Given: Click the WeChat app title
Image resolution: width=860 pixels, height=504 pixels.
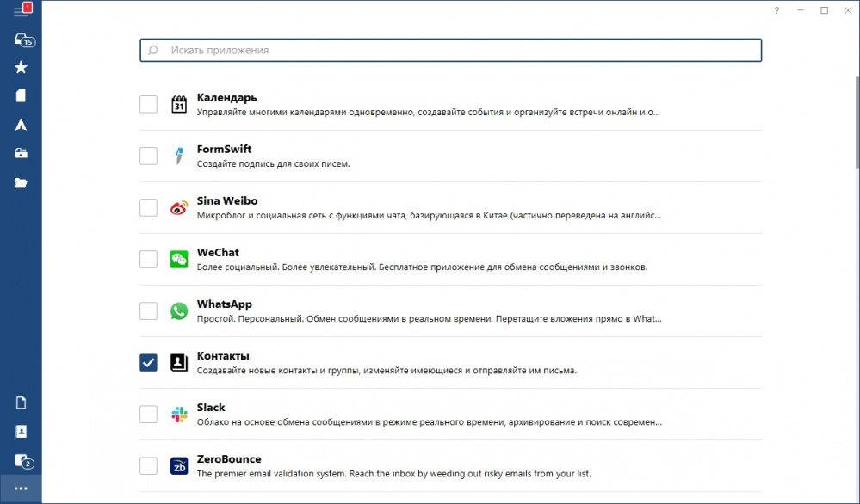Looking at the screenshot, I should [218, 253].
